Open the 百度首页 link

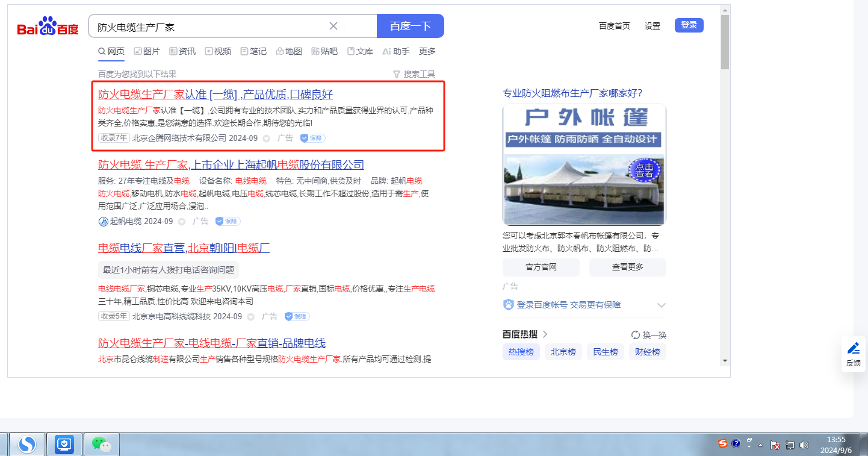(x=615, y=25)
